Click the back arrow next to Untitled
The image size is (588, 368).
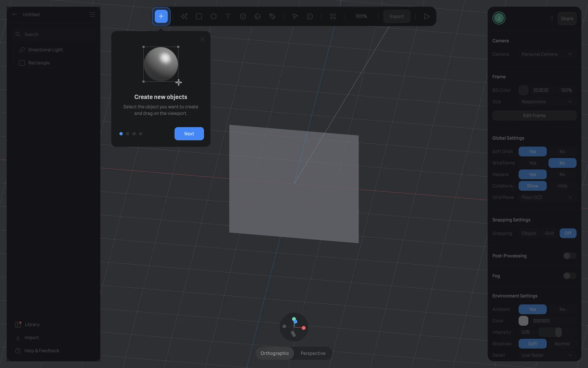14,14
